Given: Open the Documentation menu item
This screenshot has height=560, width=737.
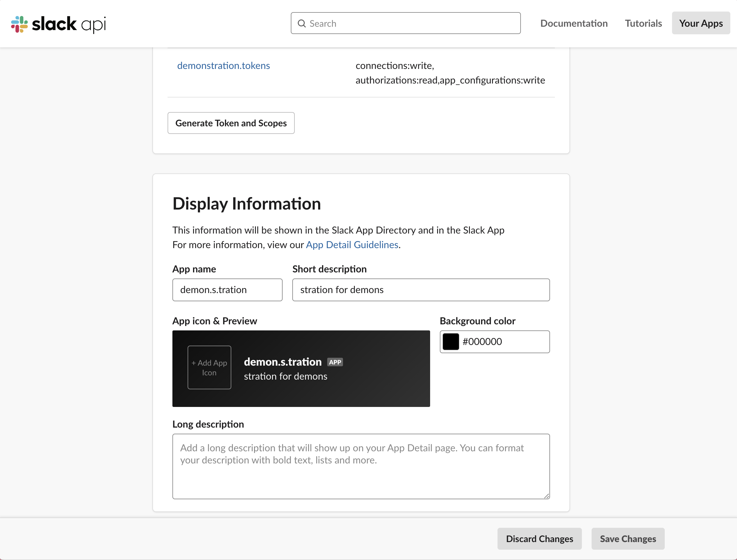Looking at the screenshot, I should pos(574,23).
